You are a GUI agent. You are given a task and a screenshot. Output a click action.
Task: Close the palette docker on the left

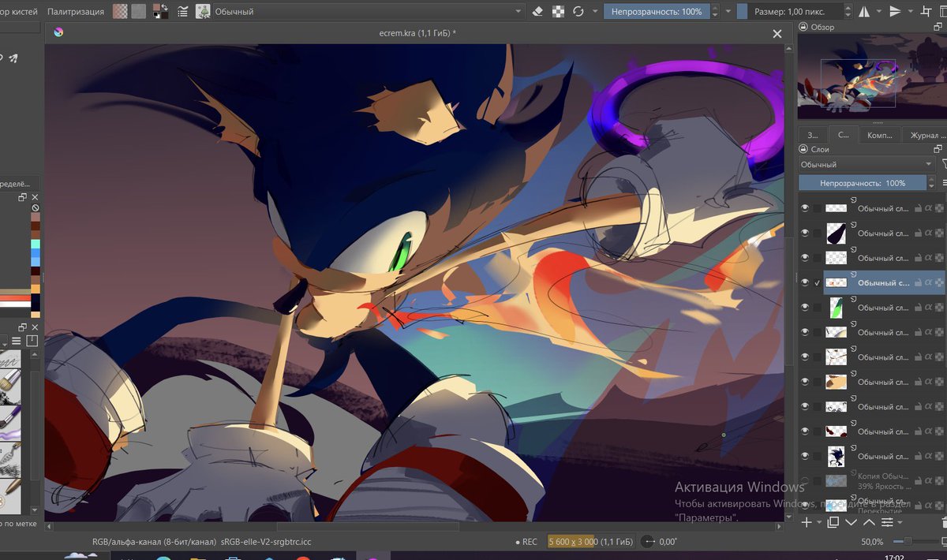35,197
